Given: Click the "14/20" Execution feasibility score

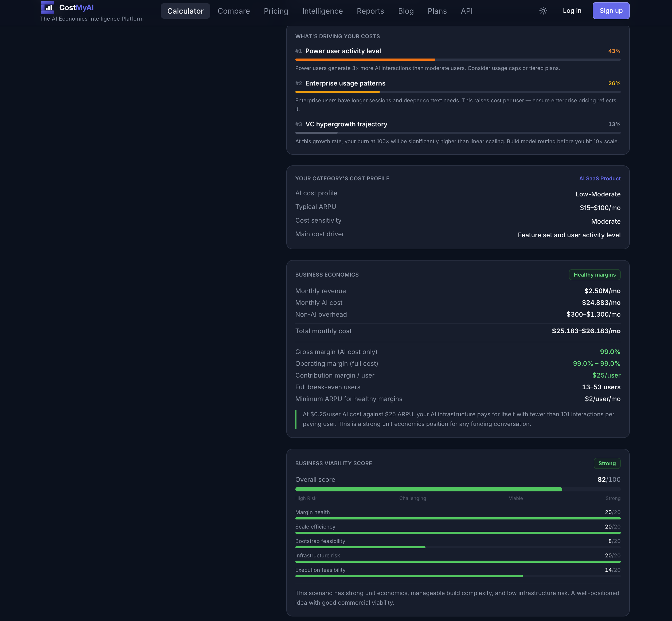Looking at the screenshot, I should click(x=612, y=570).
